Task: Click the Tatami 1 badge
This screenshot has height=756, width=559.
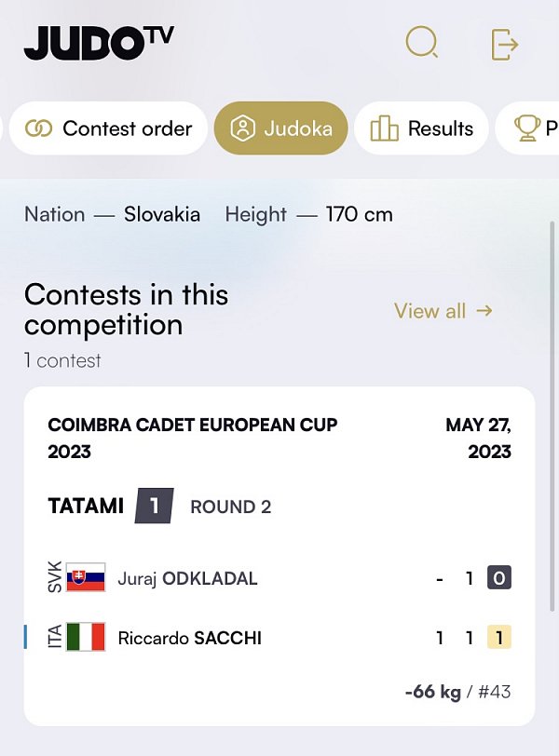Action: (x=155, y=506)
